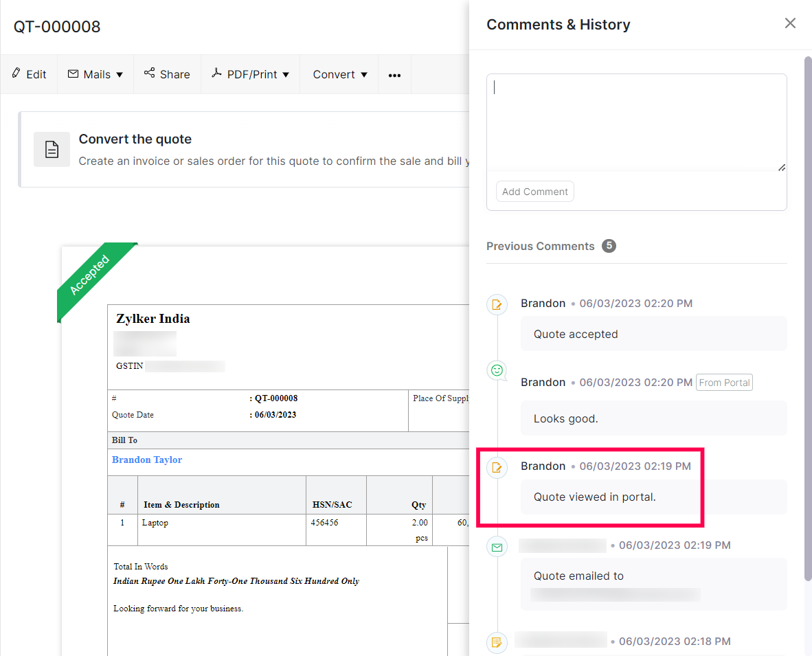Open the three-dot more options menu
This screenshot has width=812, height=656.
pyautogui.click(x=394, y=75)
